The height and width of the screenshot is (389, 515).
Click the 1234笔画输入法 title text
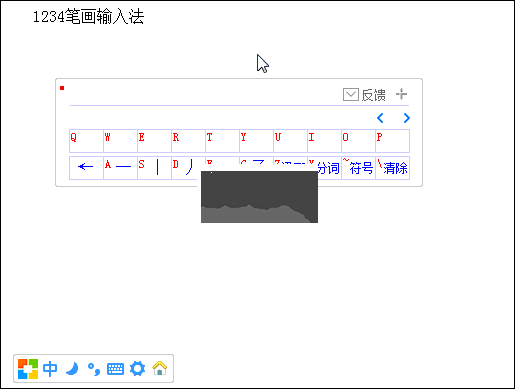[x=88, y=17]
